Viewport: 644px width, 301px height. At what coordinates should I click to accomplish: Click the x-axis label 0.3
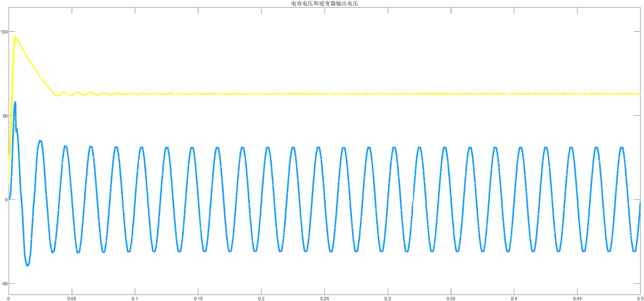pyautogui.click(x=388, y=298)
